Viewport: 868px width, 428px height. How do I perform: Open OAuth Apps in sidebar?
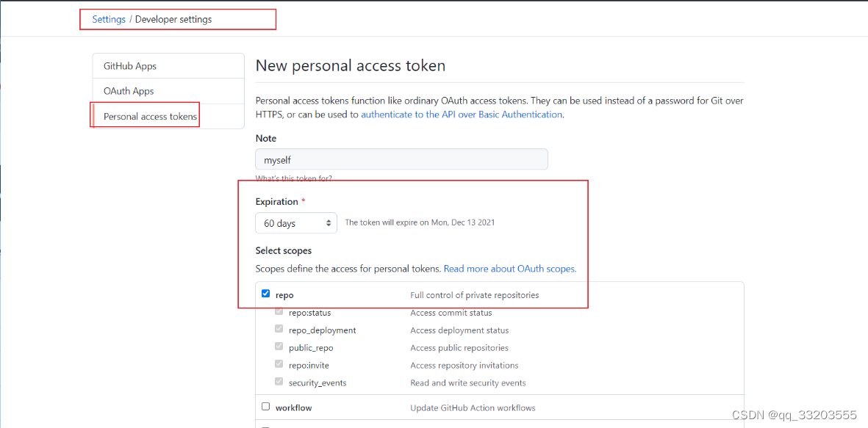129,91
